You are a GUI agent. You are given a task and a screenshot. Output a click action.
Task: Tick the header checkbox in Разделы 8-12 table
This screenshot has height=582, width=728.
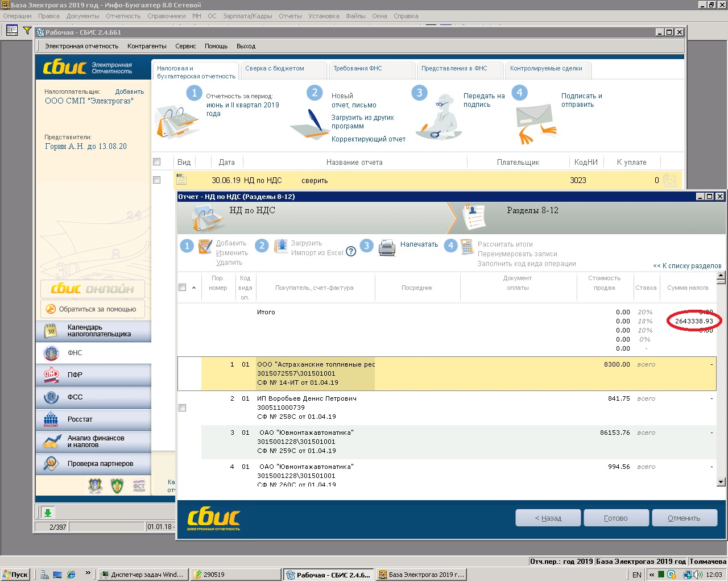pyautogui.click(x=183, y=288)
